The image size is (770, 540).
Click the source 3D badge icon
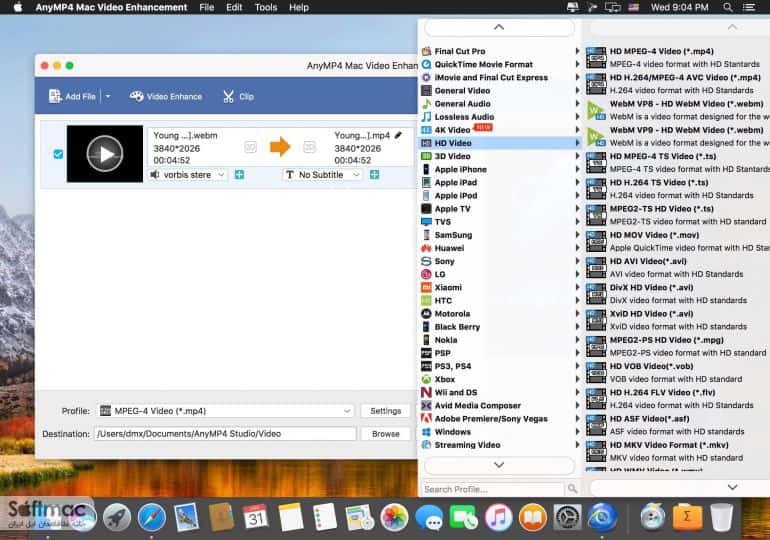[250, 147]
